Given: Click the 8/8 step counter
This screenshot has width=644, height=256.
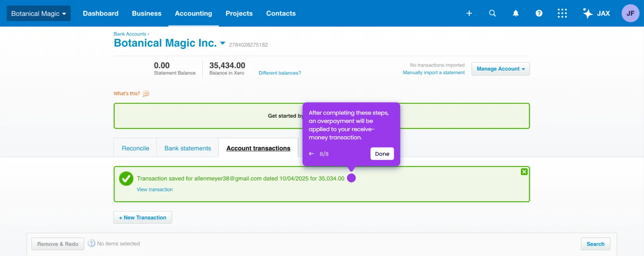Looking at the screenshot, I should [324, 154].
